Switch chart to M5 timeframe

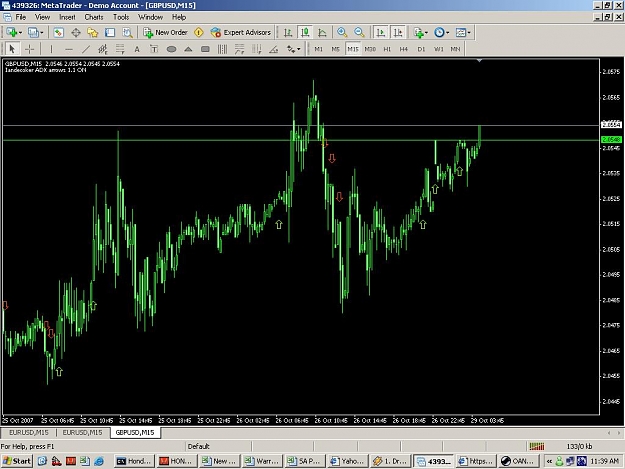[x=336, y=49]
